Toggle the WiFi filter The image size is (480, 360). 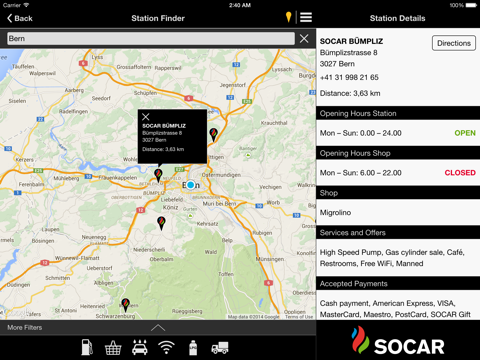click(x=166, y=347)
